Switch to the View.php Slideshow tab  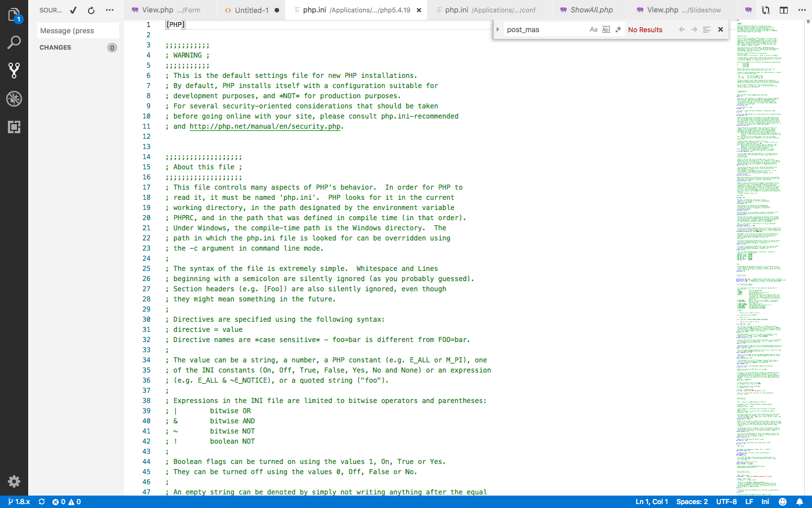click(683, 10)
